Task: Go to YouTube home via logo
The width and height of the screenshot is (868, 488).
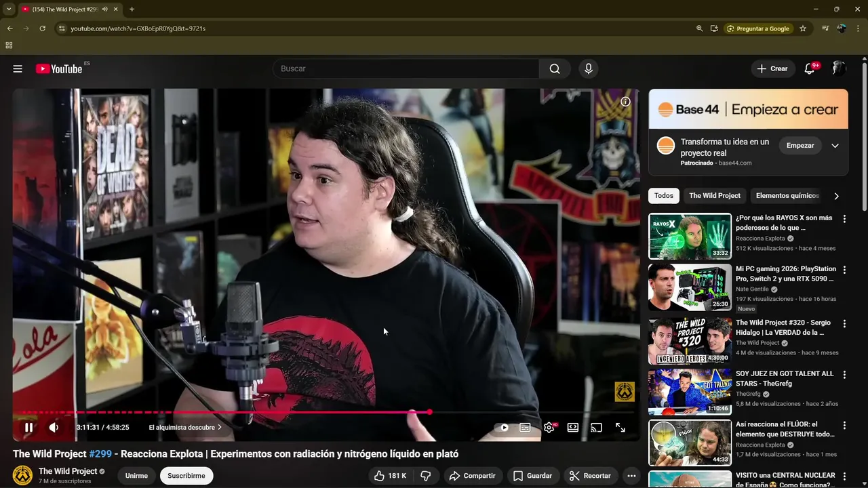Action: pos(59,68)
